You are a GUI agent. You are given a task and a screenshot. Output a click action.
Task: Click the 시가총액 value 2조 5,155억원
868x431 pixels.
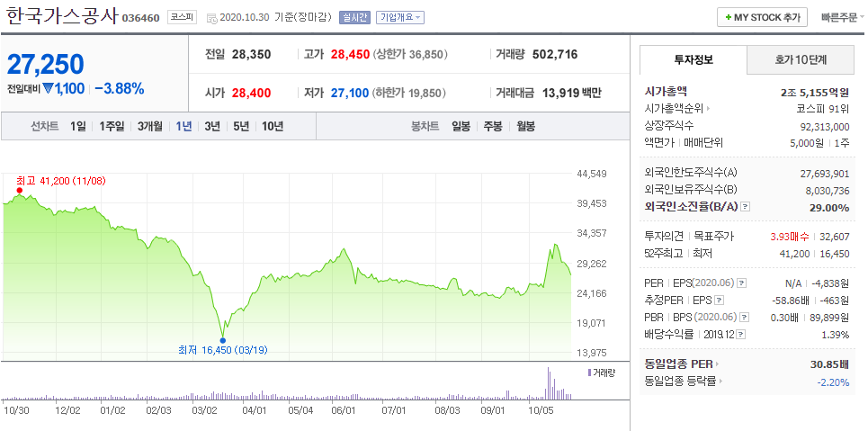814,92
